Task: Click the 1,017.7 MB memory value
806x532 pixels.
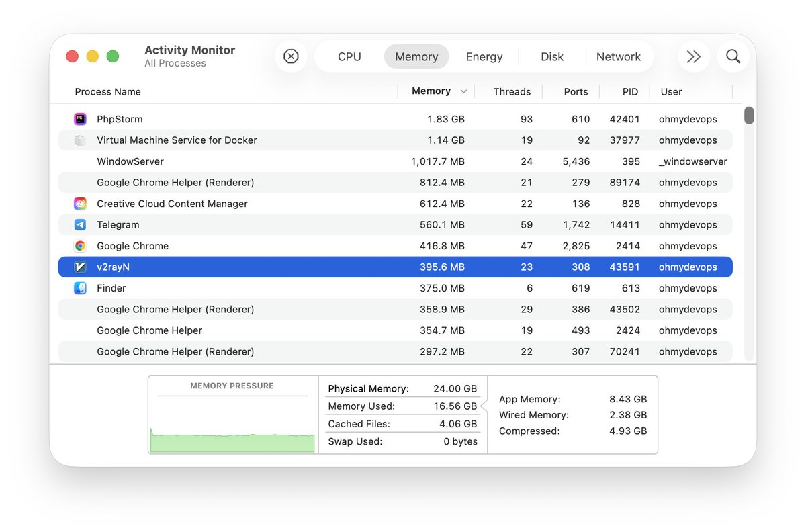Action: (x=438, y=161)
